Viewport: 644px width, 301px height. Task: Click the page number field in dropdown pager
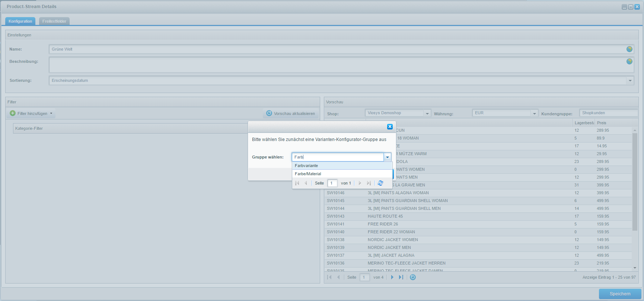pos(332,183)
